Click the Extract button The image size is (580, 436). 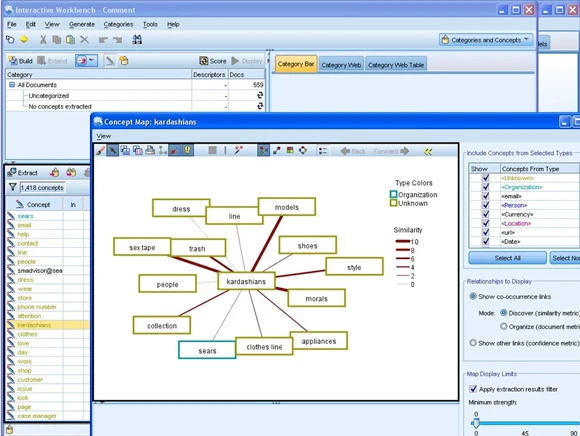[x=23, y=172]
